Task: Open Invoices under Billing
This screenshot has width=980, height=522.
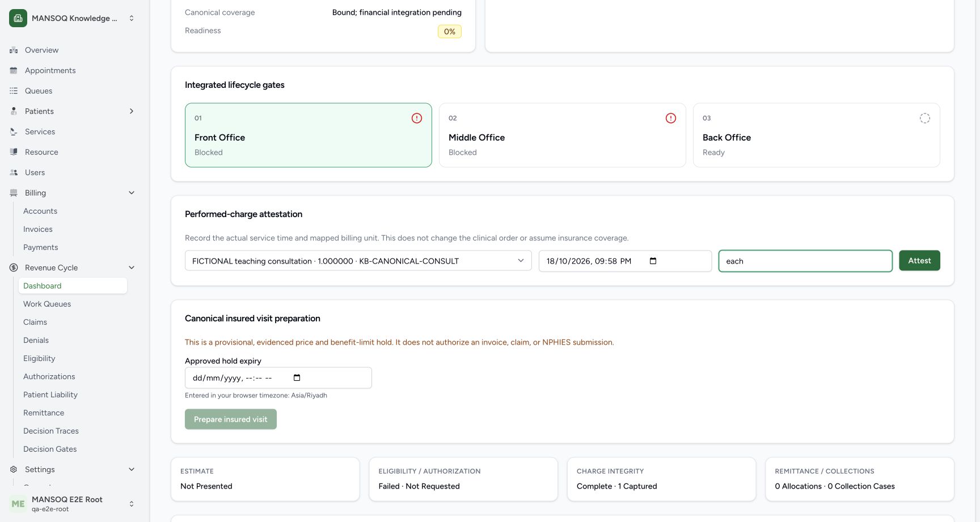Action: click(x=38, y=229)
